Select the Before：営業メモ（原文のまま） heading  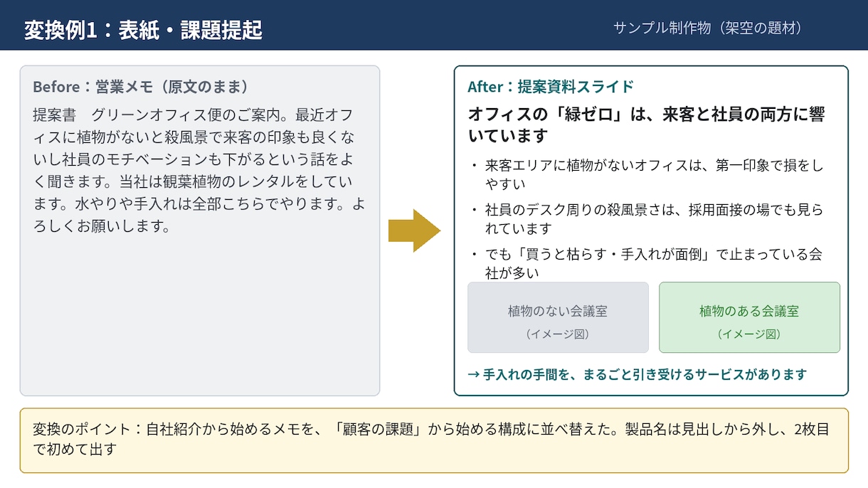pos(141,87)
